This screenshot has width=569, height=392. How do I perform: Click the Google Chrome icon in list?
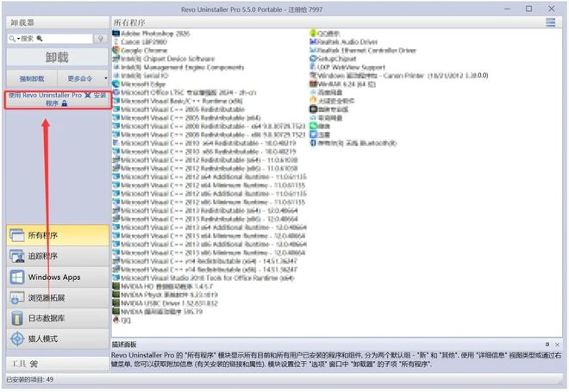(116, 51)
